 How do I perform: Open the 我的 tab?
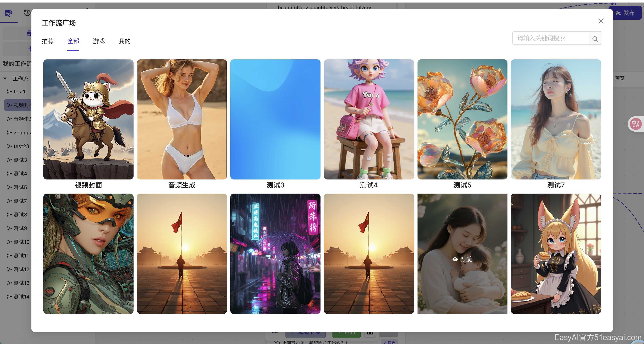125,41
